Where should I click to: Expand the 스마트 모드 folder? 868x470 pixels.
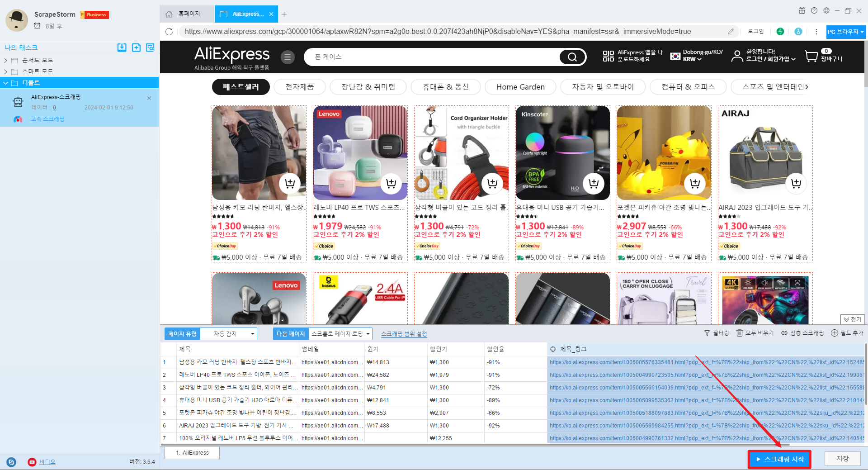[5, 71]
